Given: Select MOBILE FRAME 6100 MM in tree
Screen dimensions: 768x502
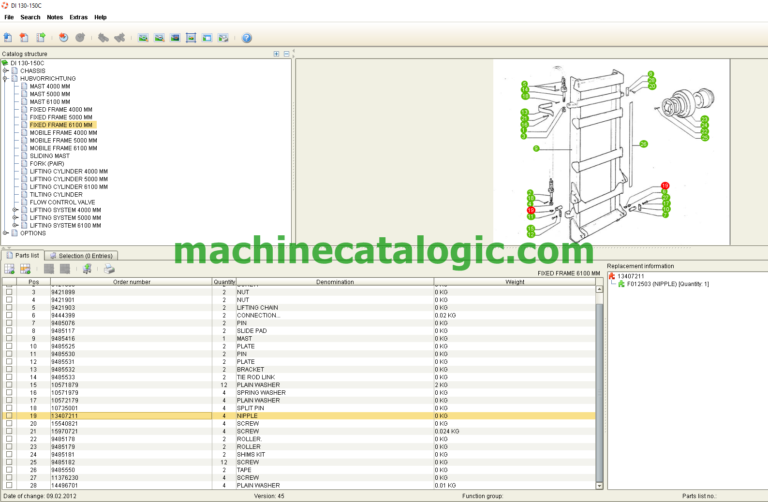Looking at the screenshot, I should [x=63, y=148].
